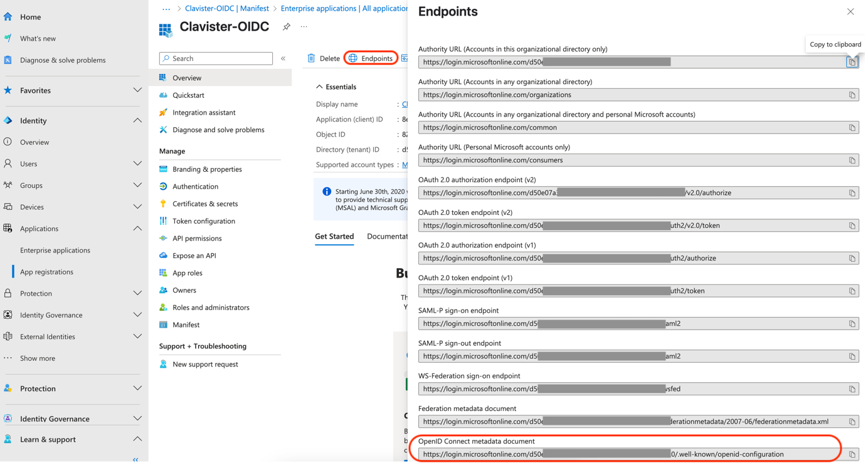Open What's new in sidebar
Screen dimensions: 868x463
(38, 38)
